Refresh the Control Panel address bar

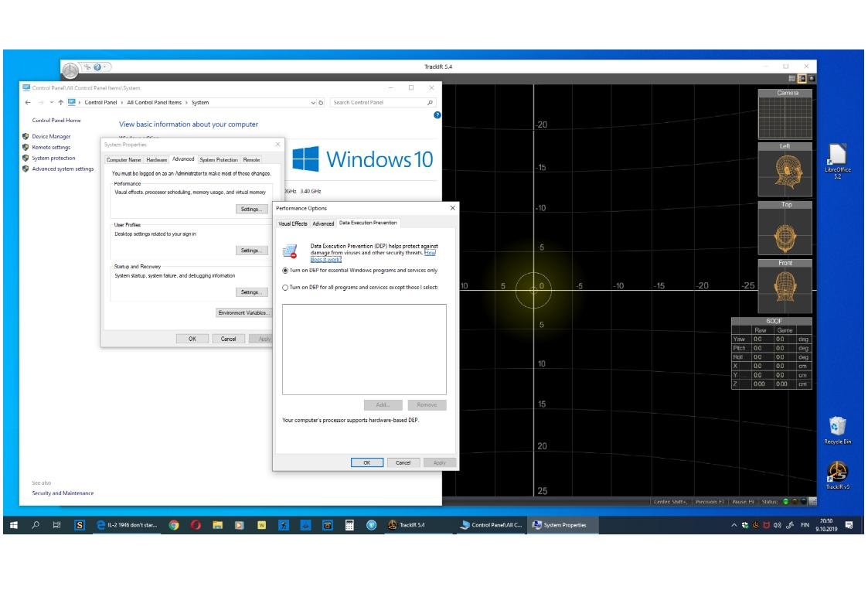(x=321, y=102)
